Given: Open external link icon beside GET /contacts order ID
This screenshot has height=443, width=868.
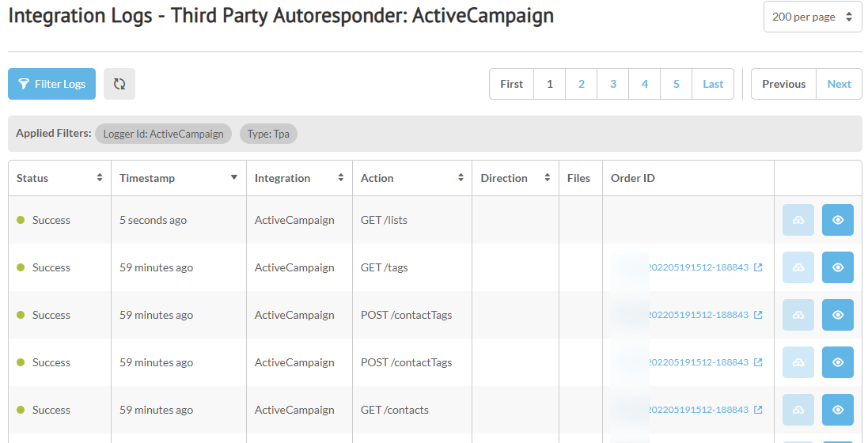Looking at the screenshot, I should pyautogui.click(x=758, y=410).
